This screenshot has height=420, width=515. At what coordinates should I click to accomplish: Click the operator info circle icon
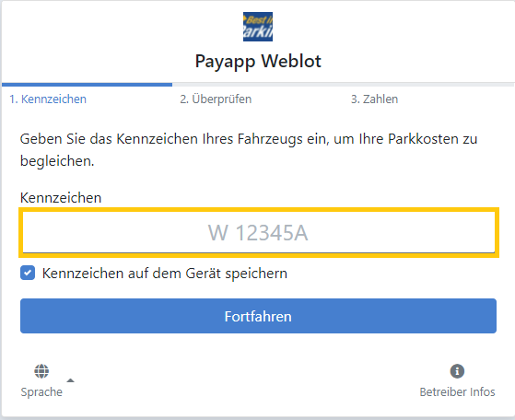click(457, 371)
